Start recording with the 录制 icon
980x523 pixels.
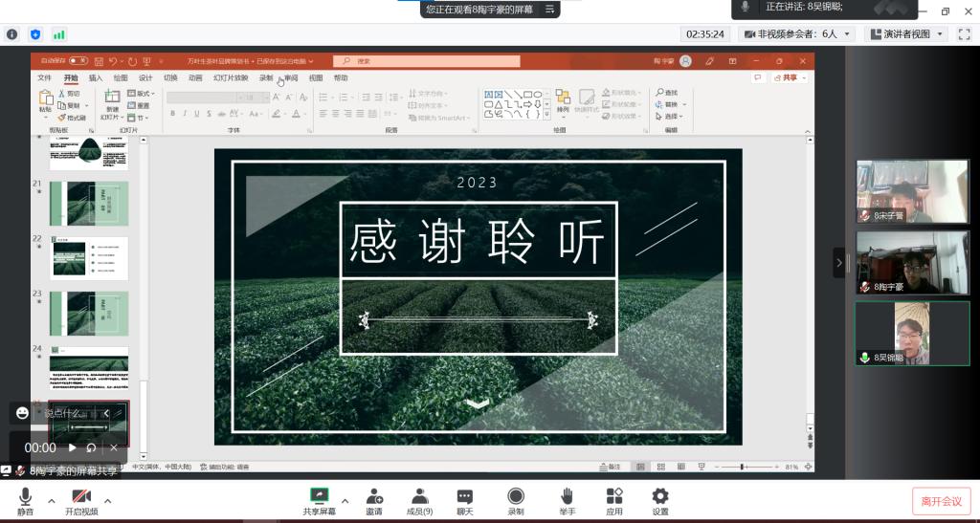click(516, 496)
